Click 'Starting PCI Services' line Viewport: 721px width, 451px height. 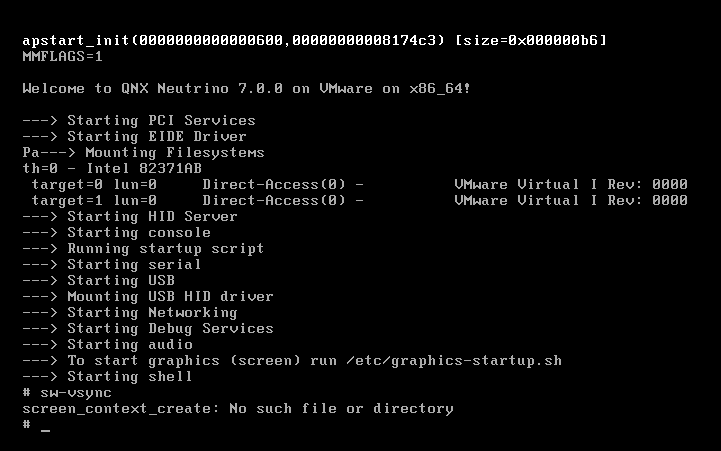[160, 121]
